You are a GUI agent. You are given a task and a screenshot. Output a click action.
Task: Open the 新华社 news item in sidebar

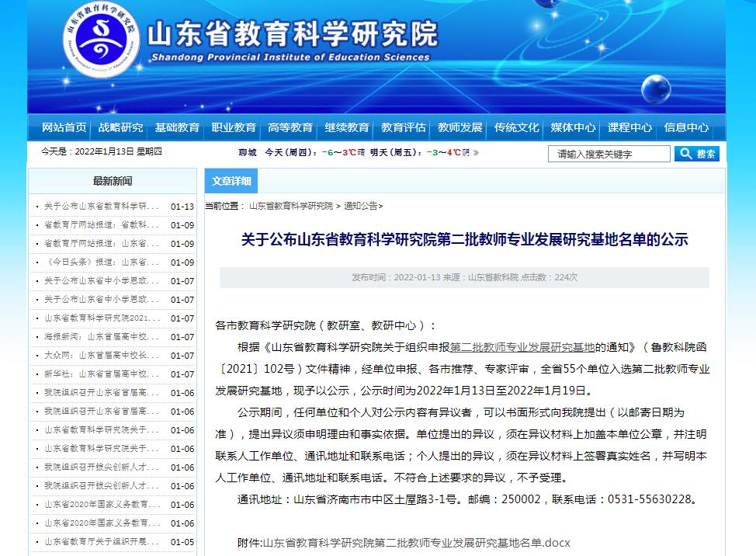pyautogui.click(x=101, y=374)
